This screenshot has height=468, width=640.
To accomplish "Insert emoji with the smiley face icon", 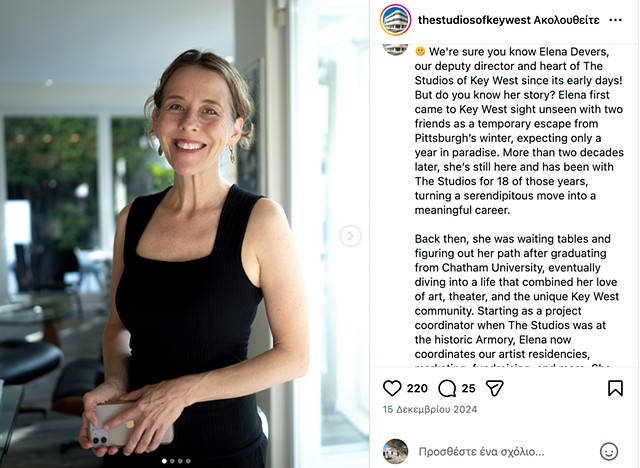I will pos(609,452).
